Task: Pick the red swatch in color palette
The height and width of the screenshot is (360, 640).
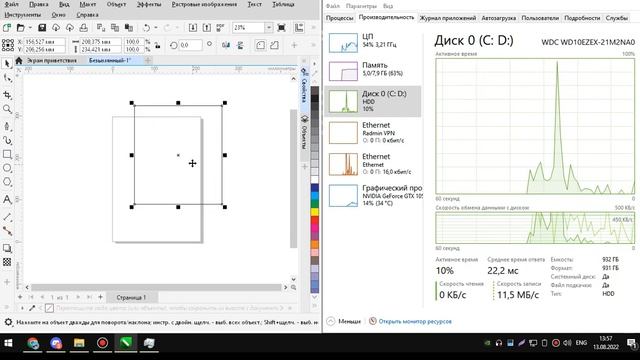Action: (x=315, y=220)
